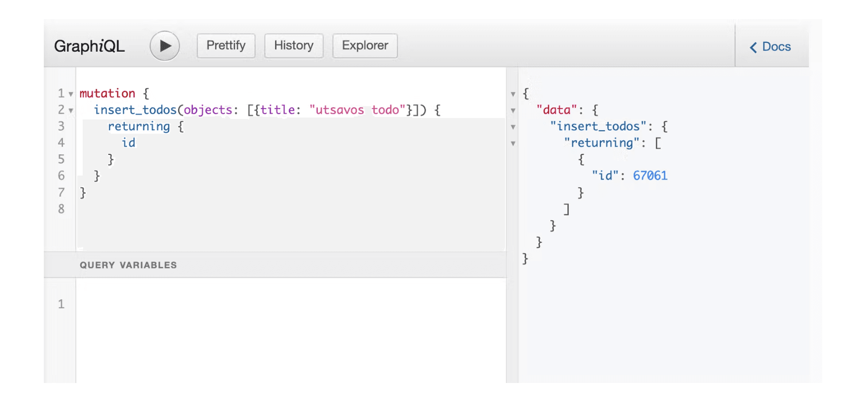Click the "mutation" keyword in the editor
The height and width of the screenshot is (412, 868).
tap(107, 93)
